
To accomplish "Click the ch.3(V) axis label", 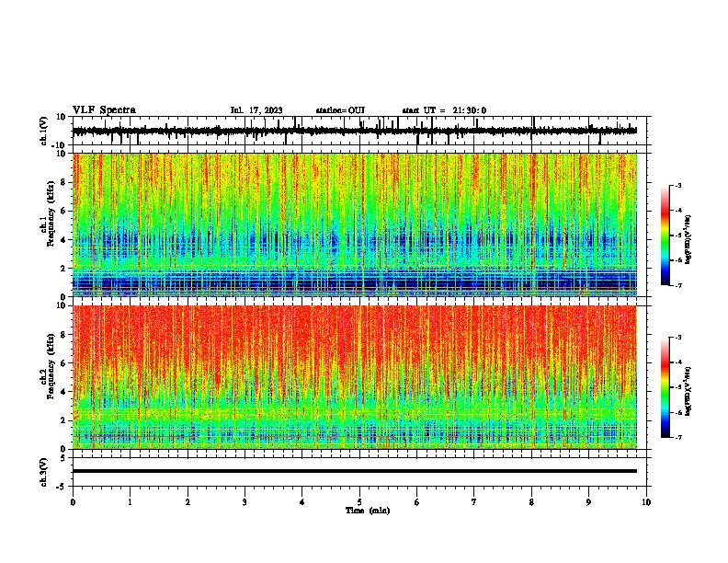I will point(44,472).
